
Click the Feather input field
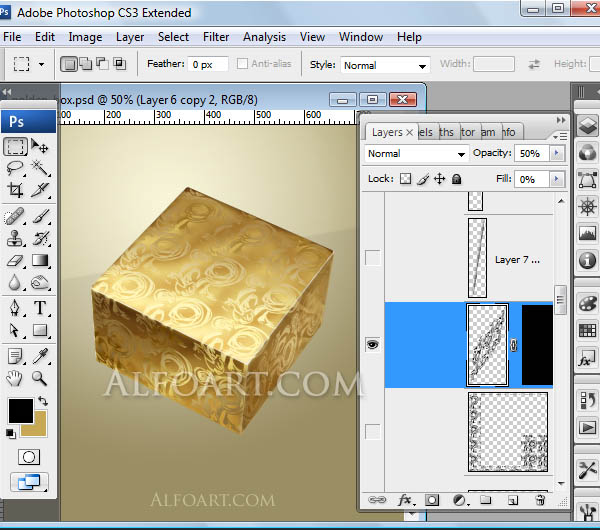point(207,64)
